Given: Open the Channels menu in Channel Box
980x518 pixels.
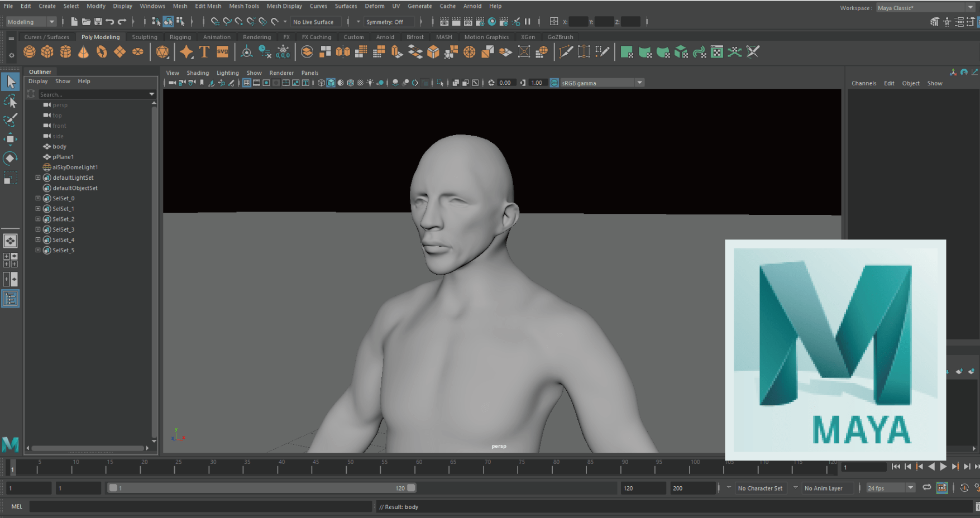Looking at the screenshot, I should click(x=863, y=83).
